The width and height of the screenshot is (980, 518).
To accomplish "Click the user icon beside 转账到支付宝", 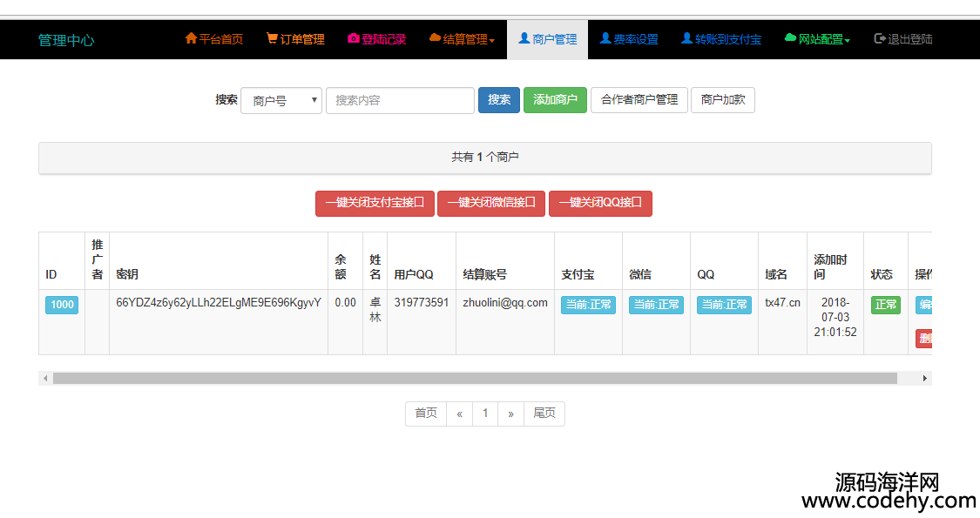I will pos(686,39).
